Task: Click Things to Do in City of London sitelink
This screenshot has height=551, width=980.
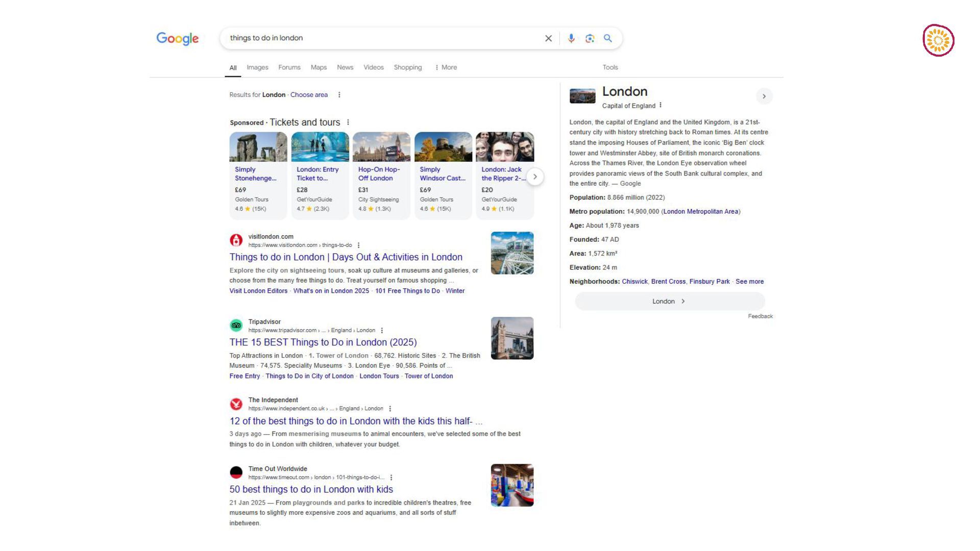Action: click(309, 376)
